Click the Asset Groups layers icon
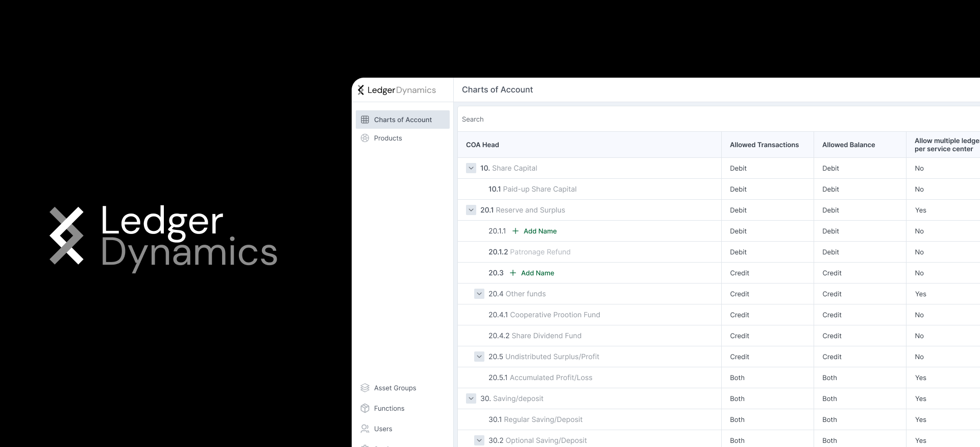 coord(365,388)
